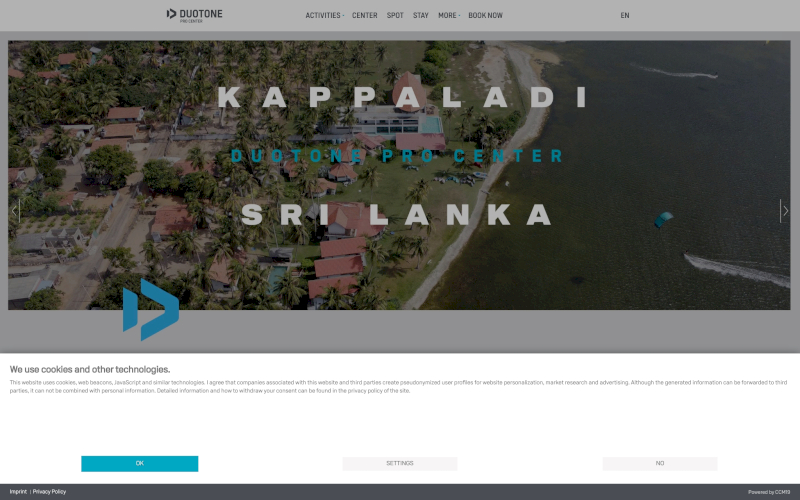800x500 pixels.
Task: Click the Kappaladi hero heading
Action: [x=403, y=97]
